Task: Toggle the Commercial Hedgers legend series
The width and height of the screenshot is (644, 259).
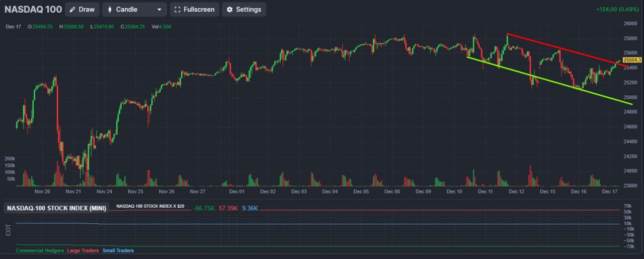Action: (40, 250)
